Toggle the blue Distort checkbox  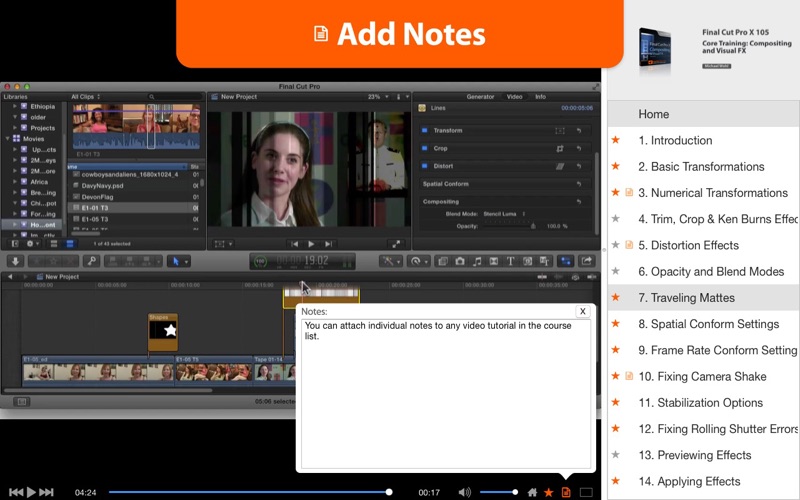[x=424, y=166]
